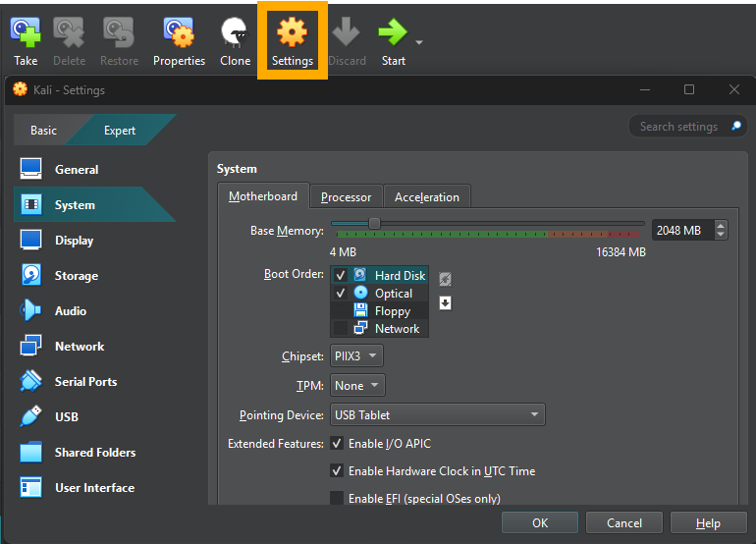The width and height of the screenshot is (756, 544).
Task: Start the VM with the green arrow
Action: [x=393, y=32]
